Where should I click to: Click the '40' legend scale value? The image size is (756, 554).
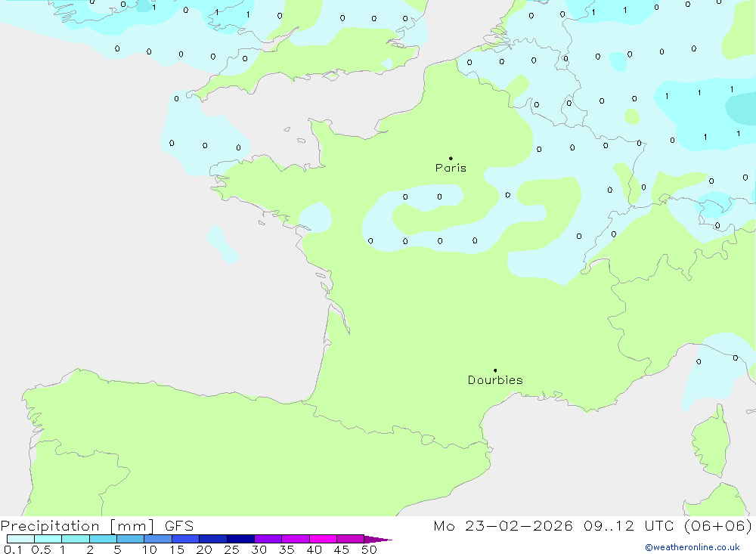(x=314, y=549)
